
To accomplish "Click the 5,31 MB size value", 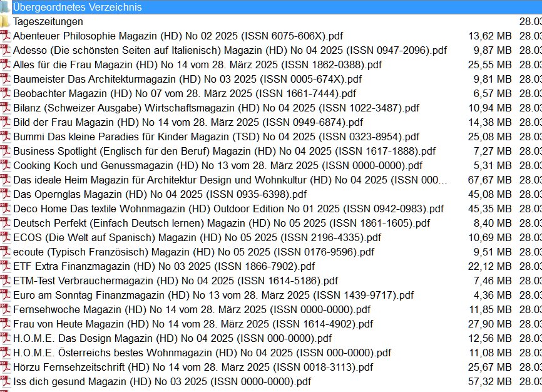I will (x=492, y=165).
